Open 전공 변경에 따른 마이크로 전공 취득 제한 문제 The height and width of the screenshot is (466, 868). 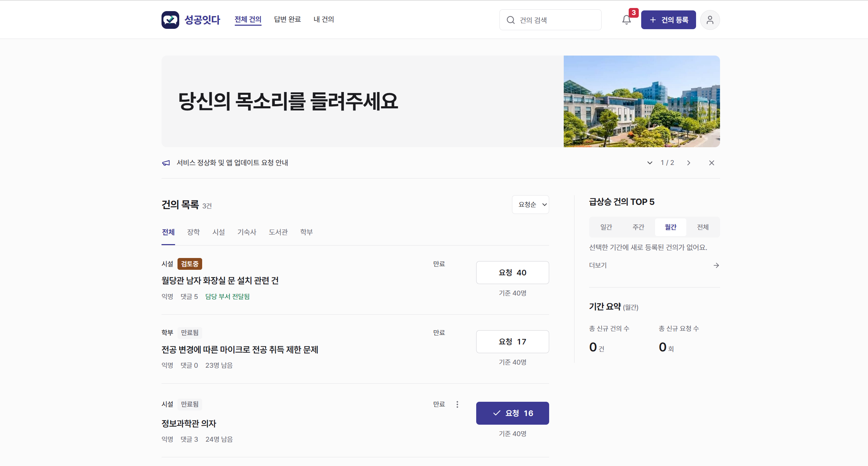coord(240,350)
